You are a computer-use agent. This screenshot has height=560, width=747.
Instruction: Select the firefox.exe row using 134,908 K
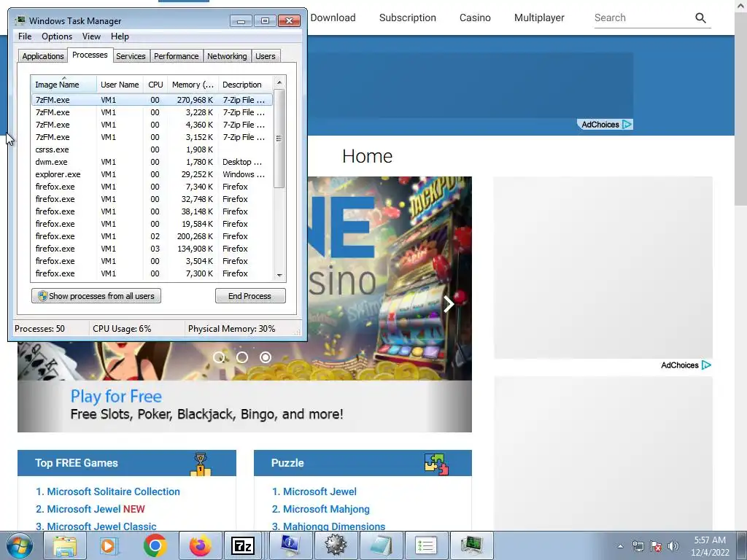pos(152,249)
